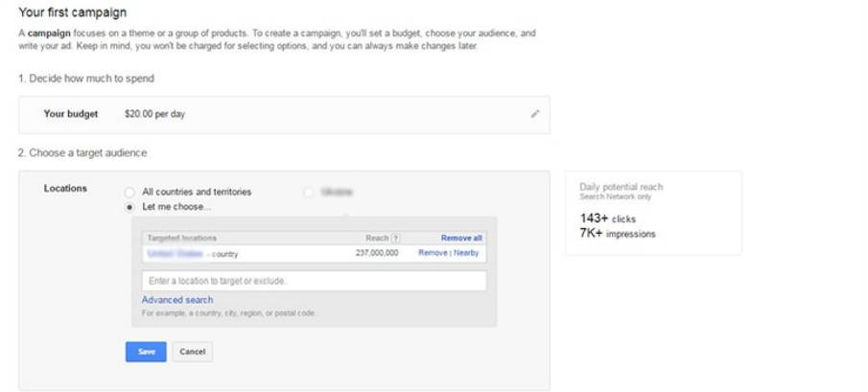Click the pencil edit icon for budget
This screenshot has height=392, width=868.
535,114
